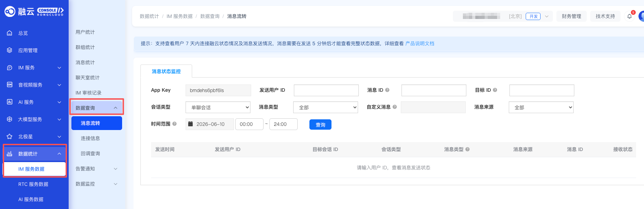This screenshot has height=209, width=644.
Task: Open RTC 服务数据 in sidebar
Action: point(33,184)
